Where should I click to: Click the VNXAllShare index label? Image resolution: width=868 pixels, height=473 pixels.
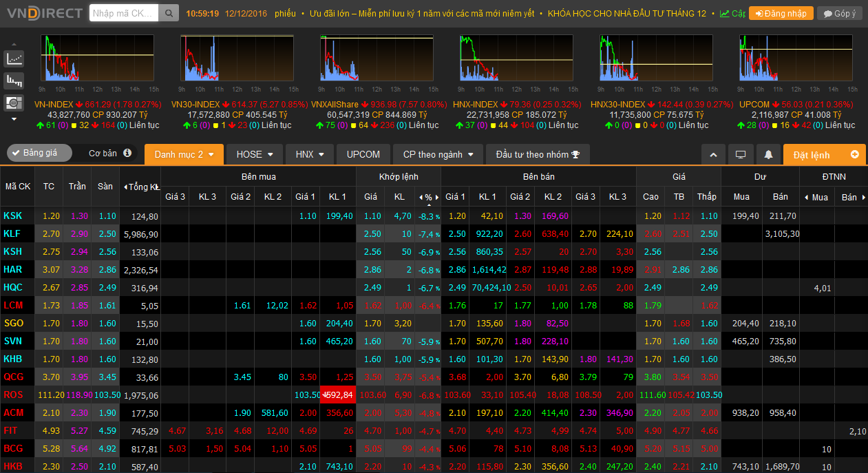[x=335, y=104]
